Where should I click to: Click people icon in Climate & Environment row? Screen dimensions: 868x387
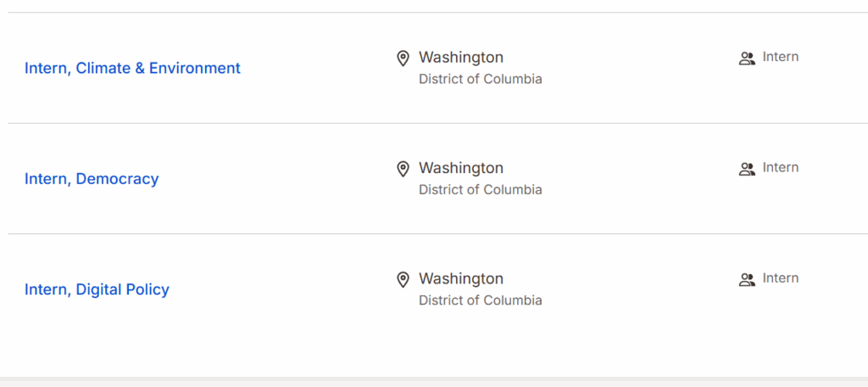[747, 59]
